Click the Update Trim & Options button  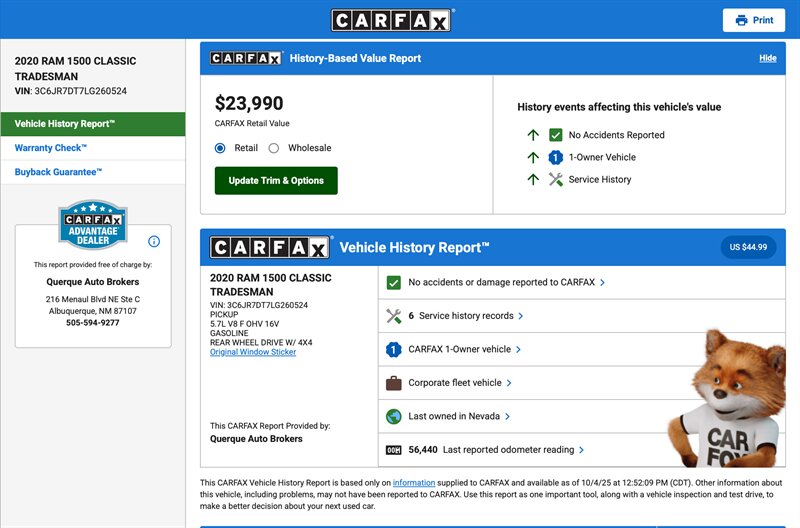click(276, 181)
